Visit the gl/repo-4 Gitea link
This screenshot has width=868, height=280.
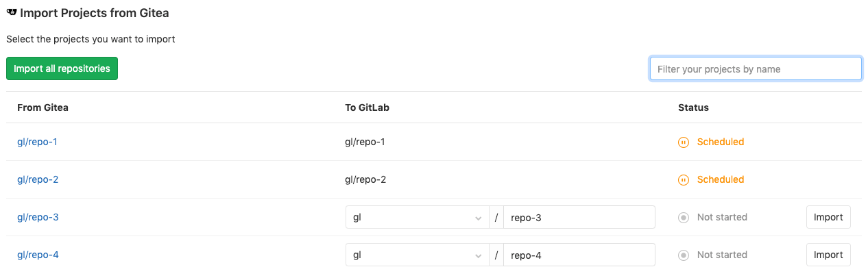(x=38, y=255)
